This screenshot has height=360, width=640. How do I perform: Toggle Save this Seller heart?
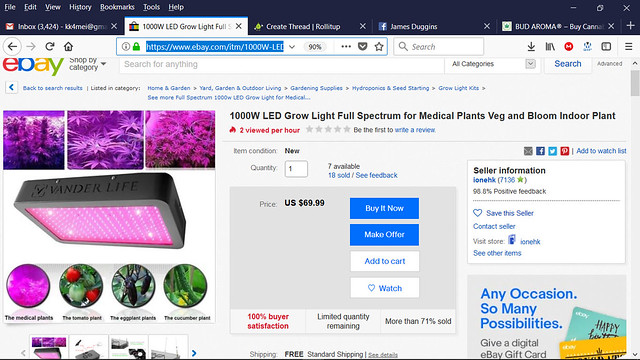477,213
